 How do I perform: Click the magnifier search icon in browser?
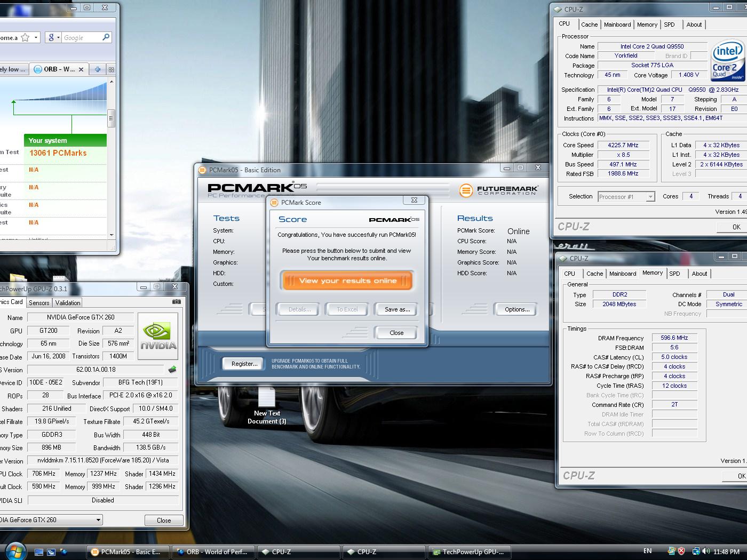tap(106, 37)
